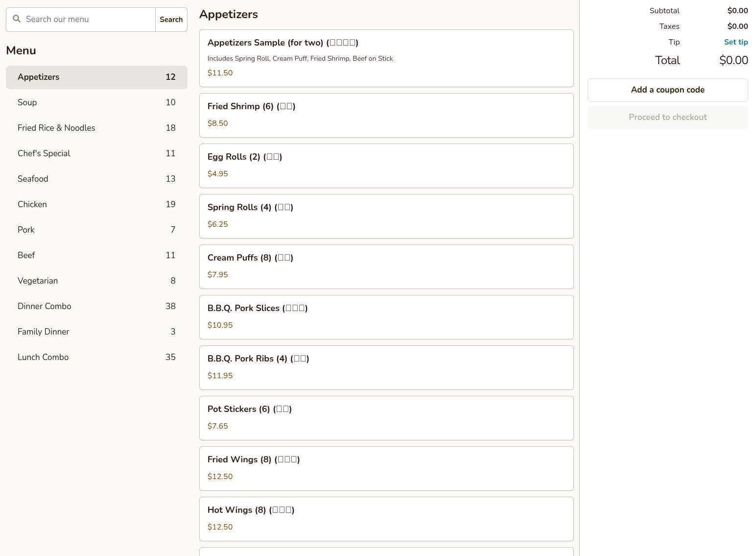Open the Lunch Combo category
The image size is (756, 556).
click(x=96, y=358)
